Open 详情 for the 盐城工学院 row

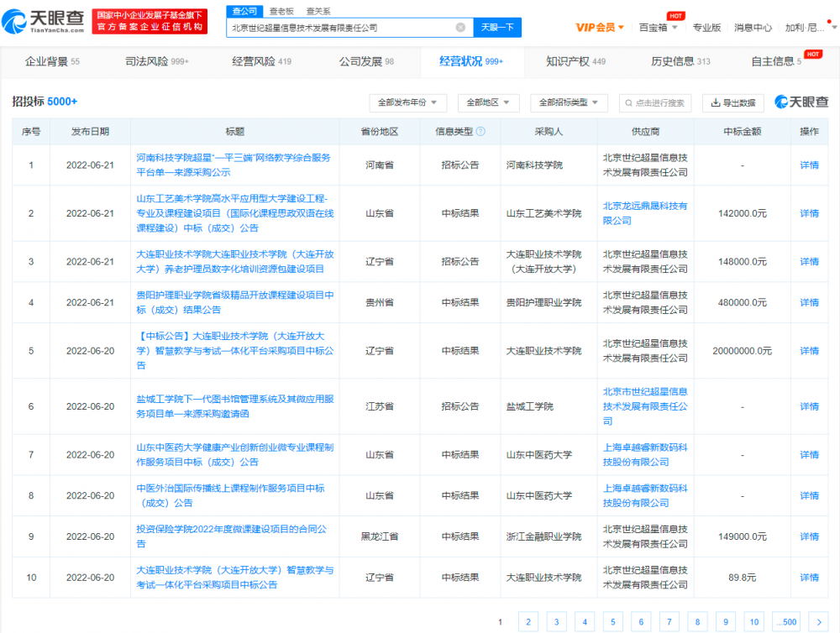[x=809, y=406]
